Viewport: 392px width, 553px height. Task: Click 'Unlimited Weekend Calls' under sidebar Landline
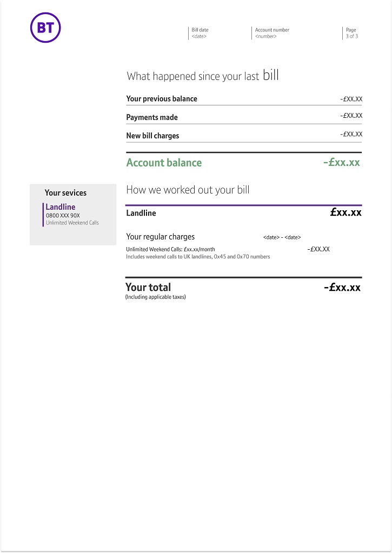coord(72,223)
